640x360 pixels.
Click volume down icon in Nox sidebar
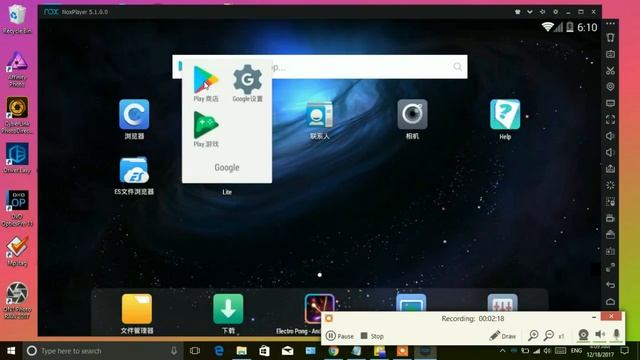pyautogui.click(x=610, y=152)
